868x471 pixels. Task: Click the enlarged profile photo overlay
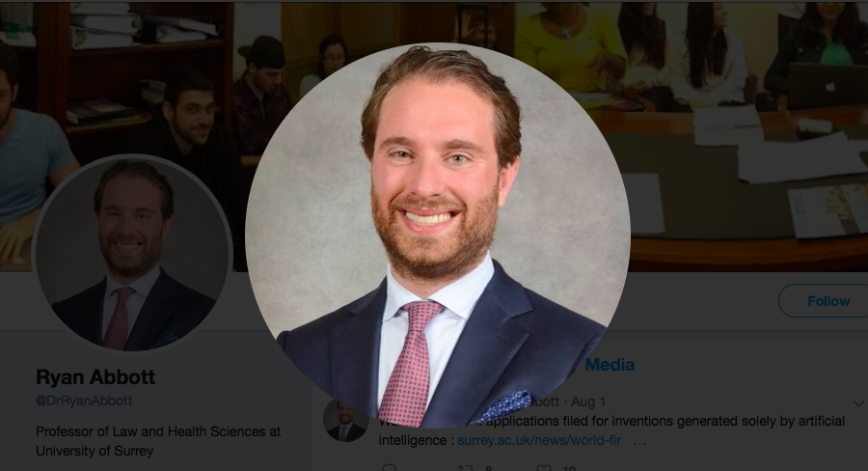tap(437, 235)
